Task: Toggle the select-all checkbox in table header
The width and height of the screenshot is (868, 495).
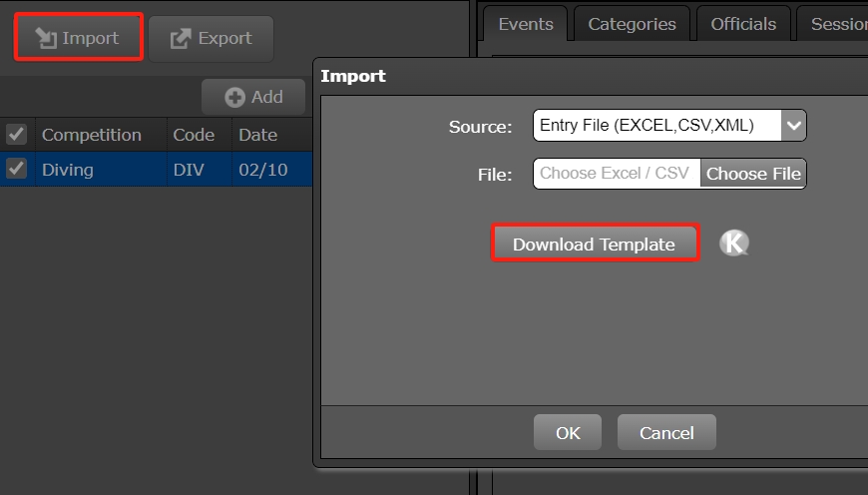Action: pos(16,135)
